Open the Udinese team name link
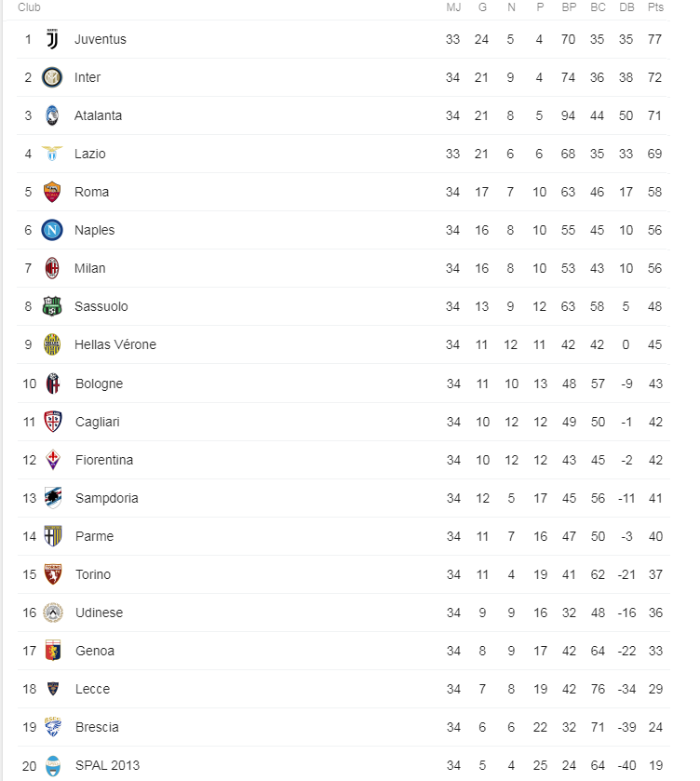 100,613
